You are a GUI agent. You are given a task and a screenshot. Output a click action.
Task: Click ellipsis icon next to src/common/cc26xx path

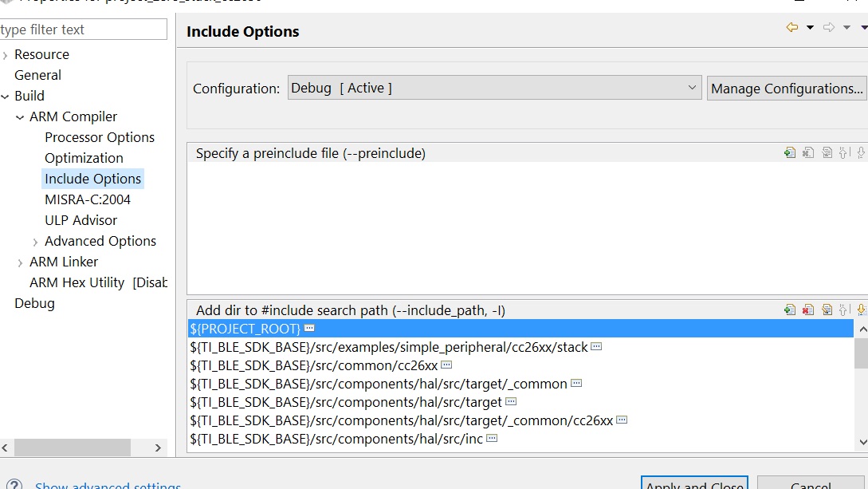pos(446,365)
